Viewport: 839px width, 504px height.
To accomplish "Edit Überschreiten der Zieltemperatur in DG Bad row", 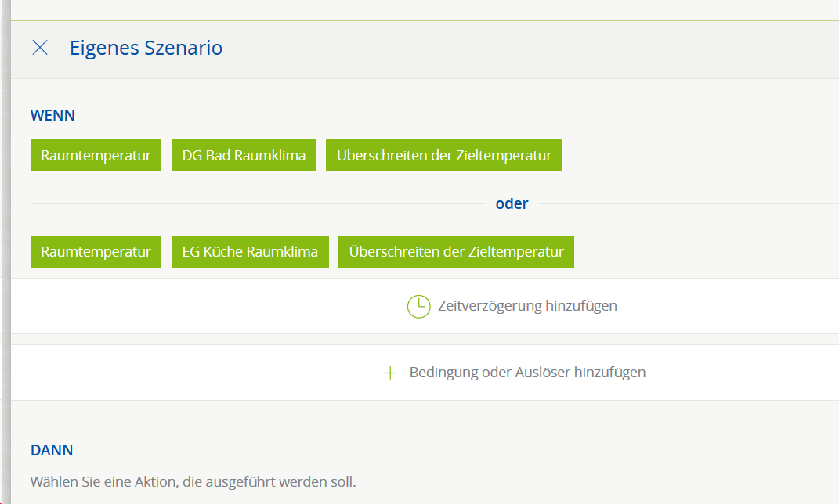I will [443, 155].
